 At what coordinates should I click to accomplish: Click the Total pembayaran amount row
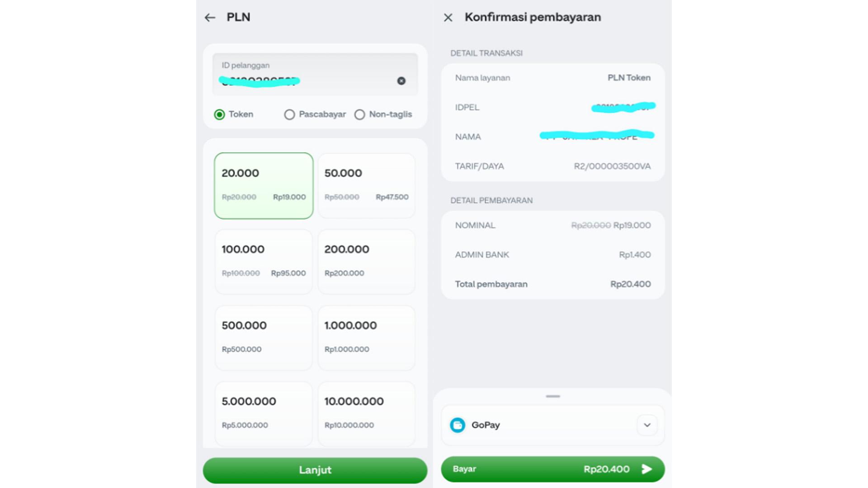(x=552, y=284)
